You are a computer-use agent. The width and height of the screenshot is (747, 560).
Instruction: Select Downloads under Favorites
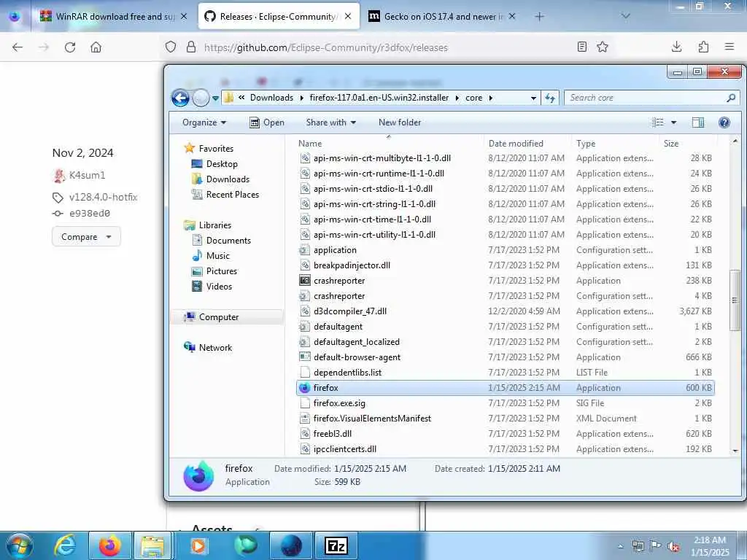pyautogui.click(x=228, y=179)
